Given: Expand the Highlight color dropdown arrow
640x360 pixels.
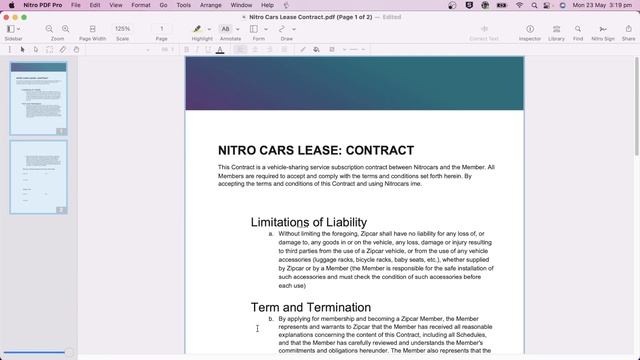Looking at the screenshot, I should pos(209,29).
